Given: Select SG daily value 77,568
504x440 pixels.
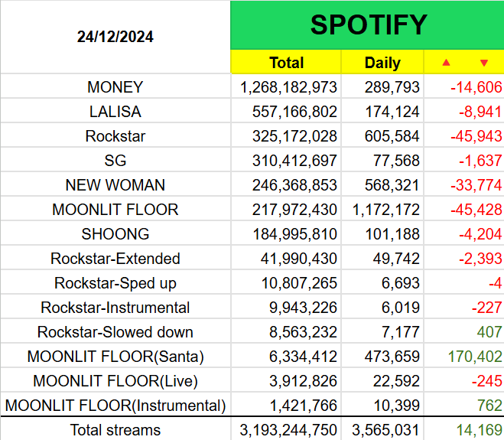Looking at the screenshot, I should pos(382,160).
